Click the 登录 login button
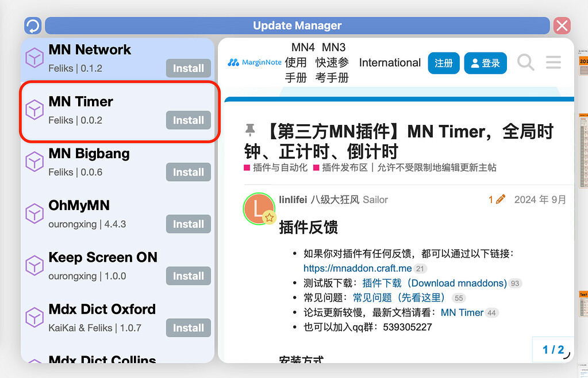 (x=485, y=63)
